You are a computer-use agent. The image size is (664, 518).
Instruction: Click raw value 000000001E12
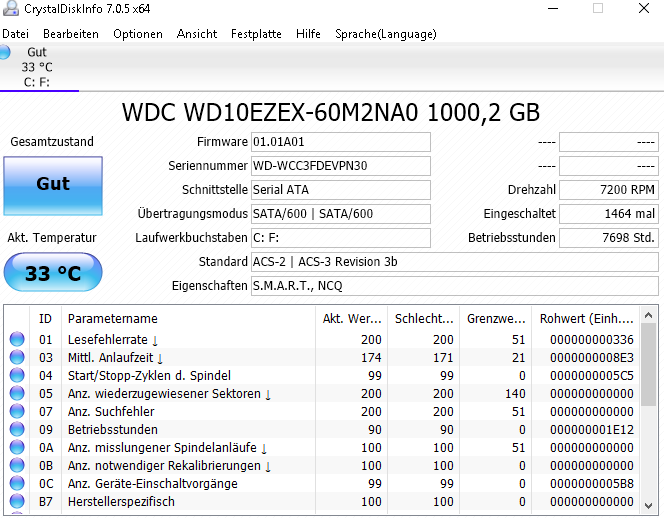click(592, 429)
